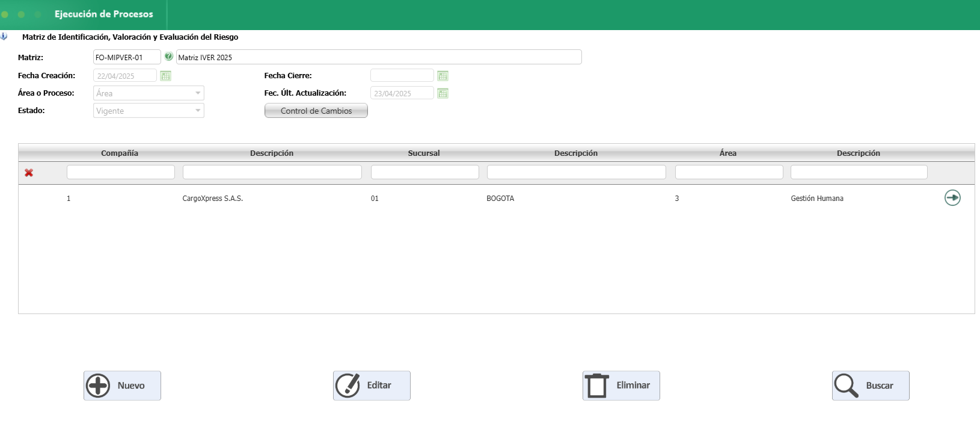This screenshot has height=432, width=980.
Task: Open the calendar for Fecha Cierre
Action: (x=443, y=76)
